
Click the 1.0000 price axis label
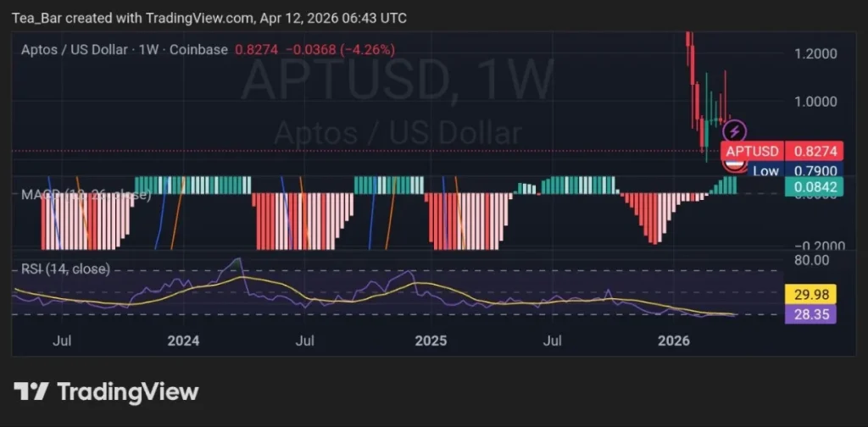pyautogui.click(x=816, y=102)
